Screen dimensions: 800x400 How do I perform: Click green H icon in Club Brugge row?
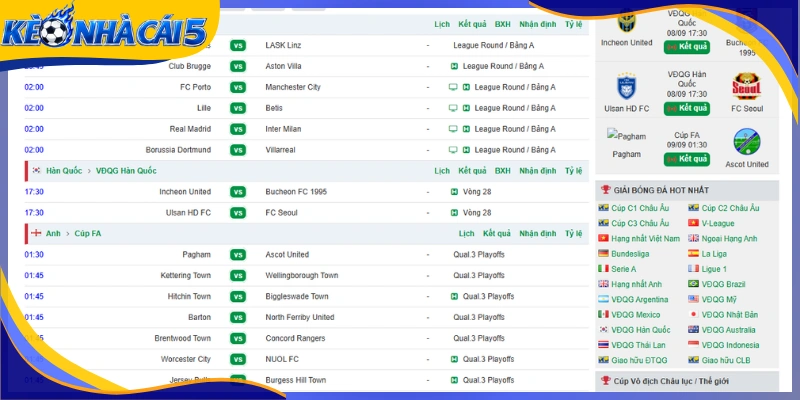click(454, 66)
